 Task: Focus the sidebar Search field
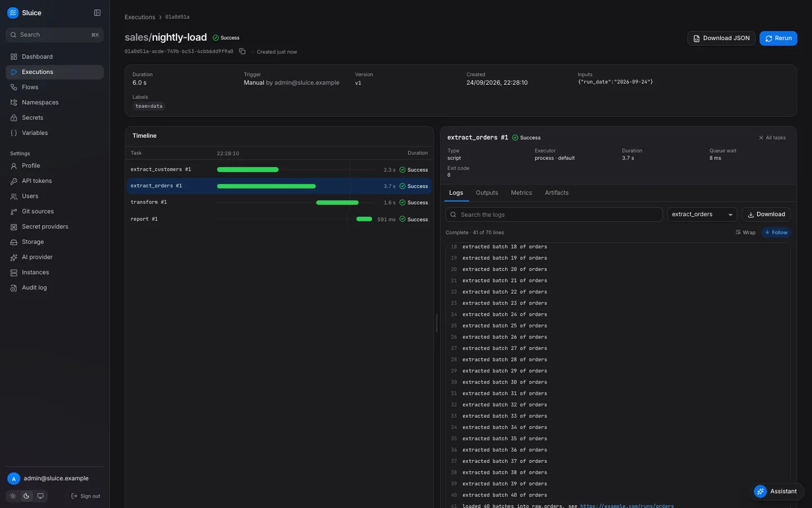point(55,35)
